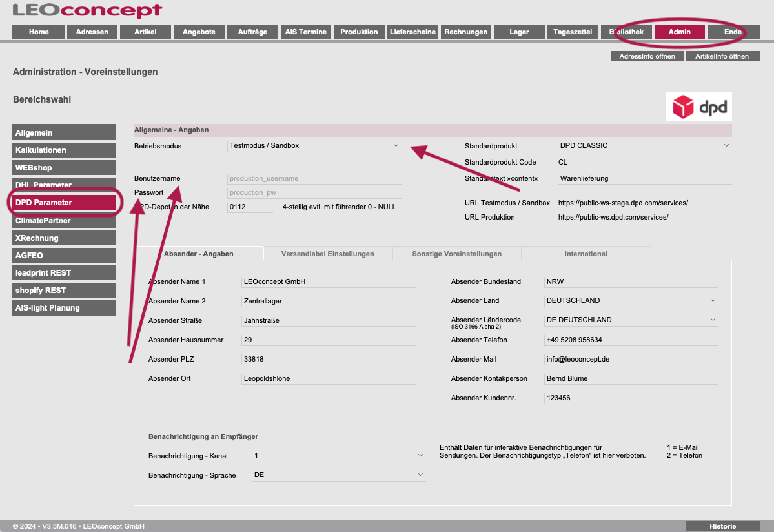Click the Absender Name 2 field
This screenshot has height=532, width=774.
coord(329,301)
